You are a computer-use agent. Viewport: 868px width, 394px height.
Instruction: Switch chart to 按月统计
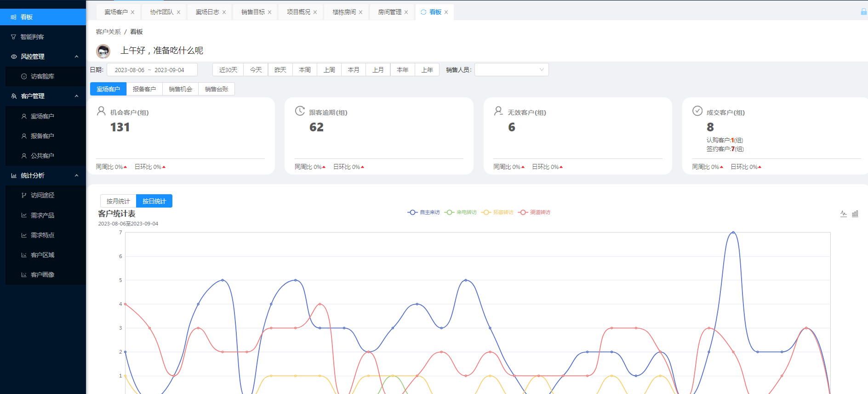(118, 201)
